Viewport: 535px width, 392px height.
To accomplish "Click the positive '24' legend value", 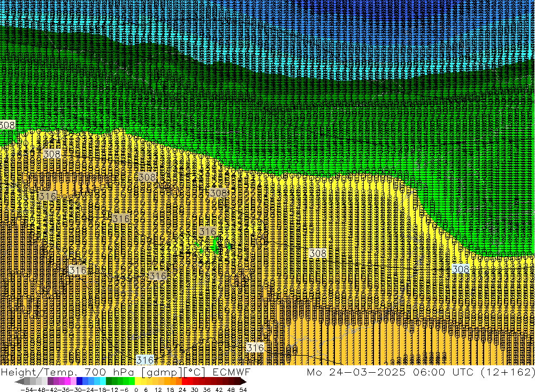I will (x=182, y=390).
